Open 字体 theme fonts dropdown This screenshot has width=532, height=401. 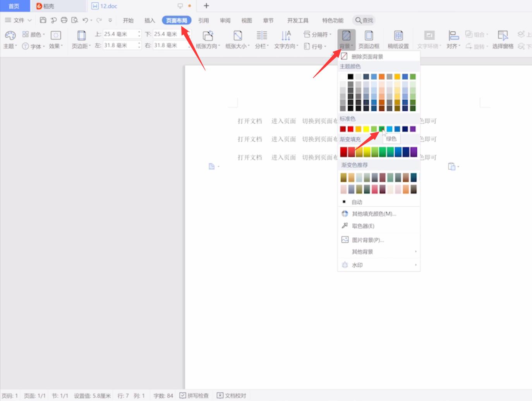point(34,46)
